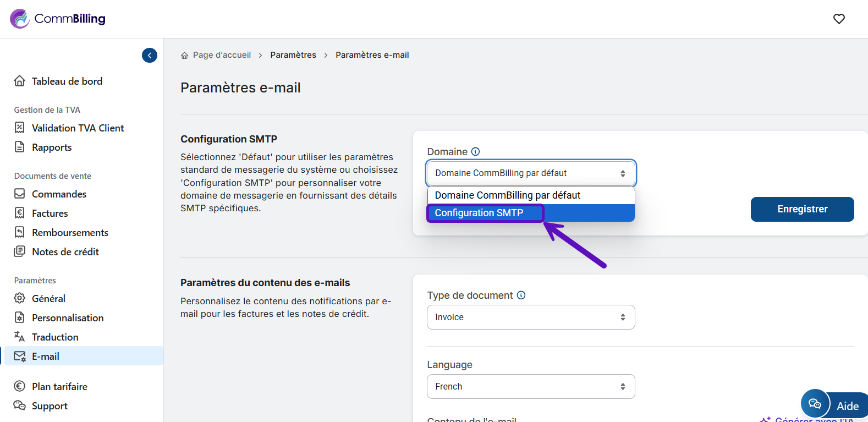Click the Validation TVA Client icon
The image size is (868, 422).
click(x=20, y=128)
